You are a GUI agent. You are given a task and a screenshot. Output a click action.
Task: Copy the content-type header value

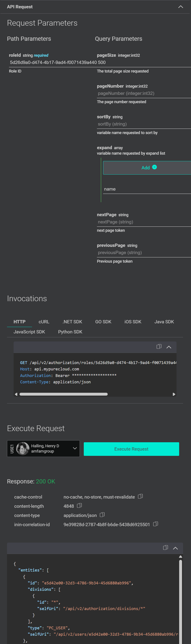click(x=102, y=515)
